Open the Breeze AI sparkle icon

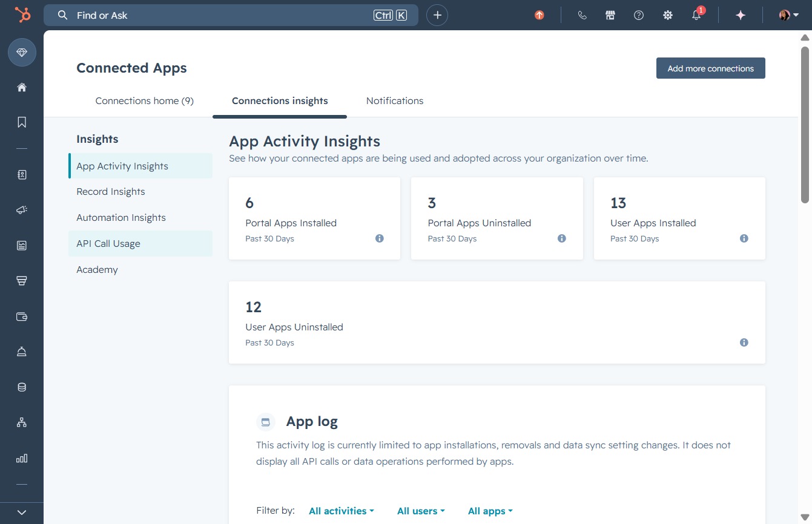740,15
